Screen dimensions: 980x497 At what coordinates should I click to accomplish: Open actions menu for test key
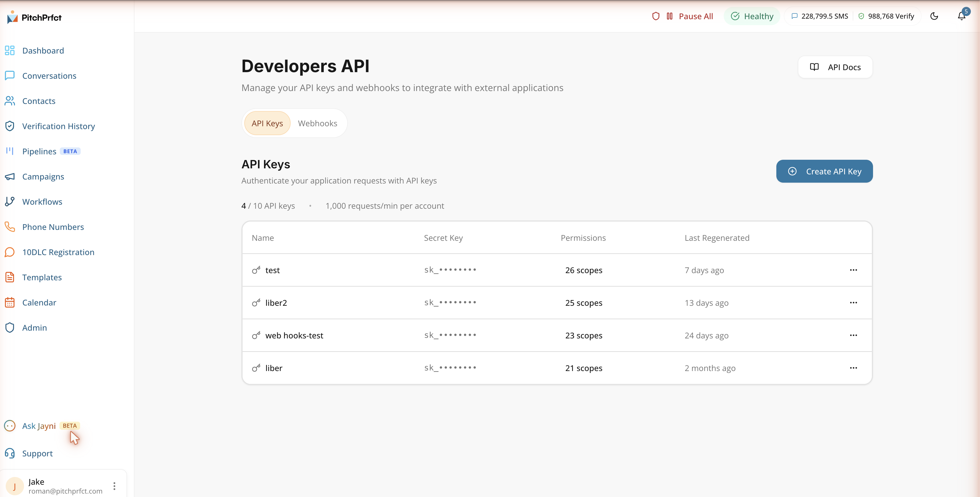click(853, 270)
